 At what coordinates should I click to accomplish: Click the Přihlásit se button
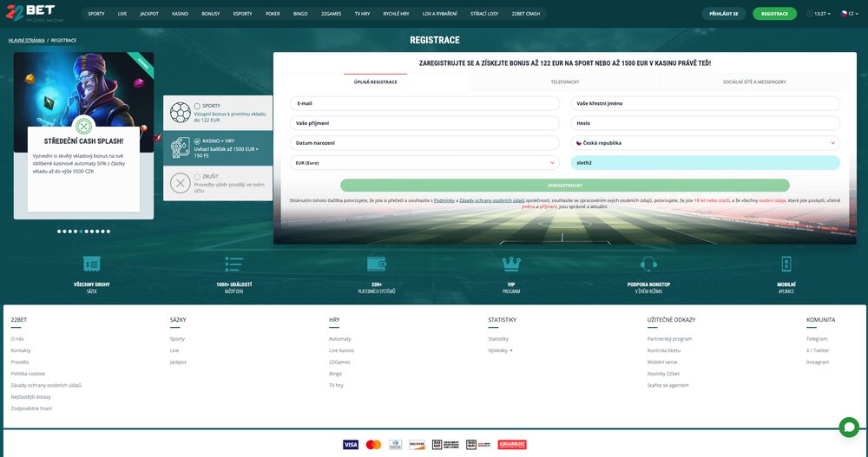(723, 14)
